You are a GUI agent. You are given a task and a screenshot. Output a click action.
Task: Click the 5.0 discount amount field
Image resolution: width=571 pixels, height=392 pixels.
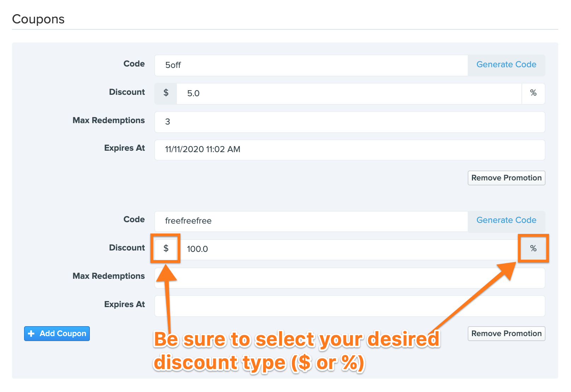pos(349,93)
